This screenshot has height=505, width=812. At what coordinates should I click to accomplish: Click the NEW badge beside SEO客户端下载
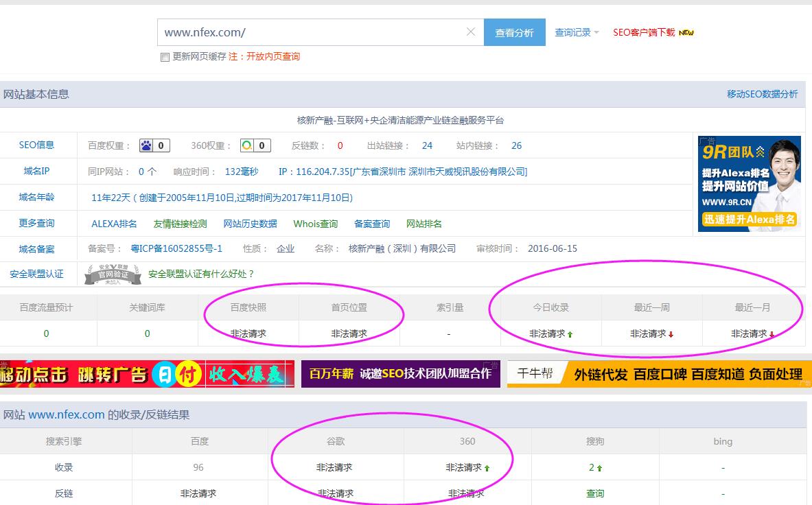pos(686,33)
